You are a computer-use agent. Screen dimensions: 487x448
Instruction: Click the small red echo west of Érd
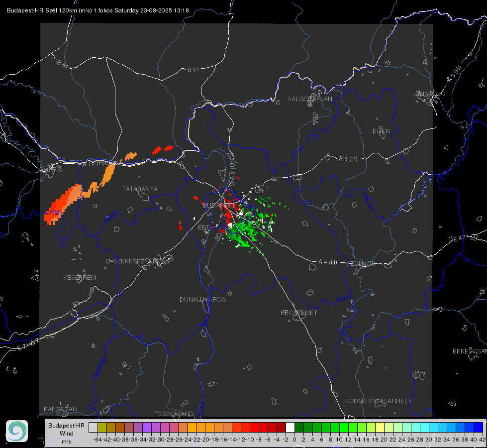tap(181, 225)
